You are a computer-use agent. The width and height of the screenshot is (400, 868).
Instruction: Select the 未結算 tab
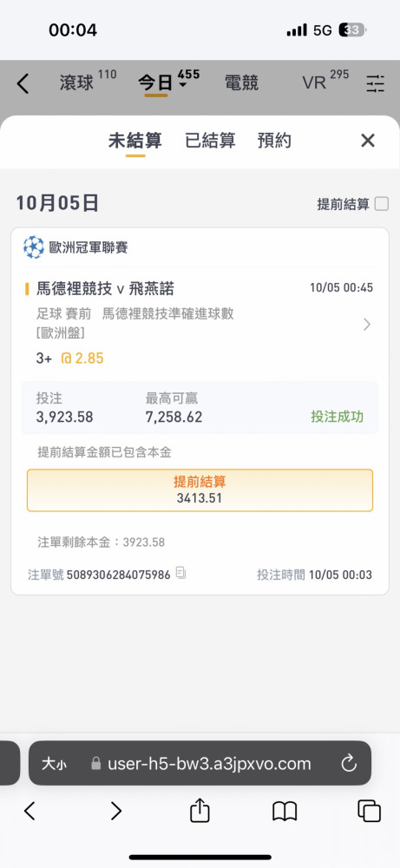point(135,141)
